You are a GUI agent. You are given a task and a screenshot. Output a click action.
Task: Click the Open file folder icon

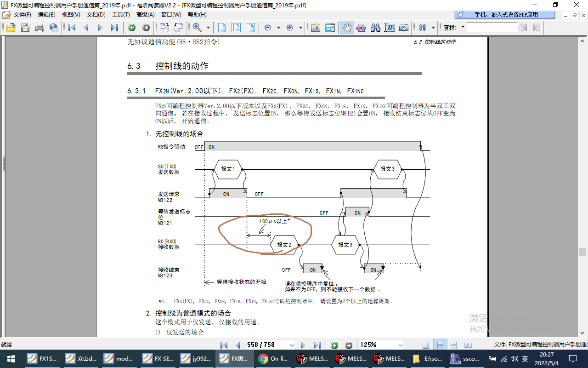point(11,28)
